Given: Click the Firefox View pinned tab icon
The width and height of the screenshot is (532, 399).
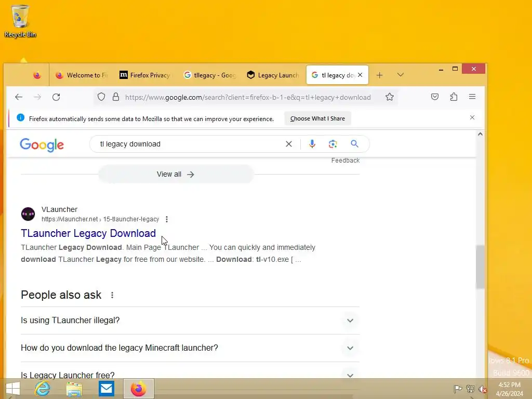Looking at the screenshot, I should pos(37,75).
